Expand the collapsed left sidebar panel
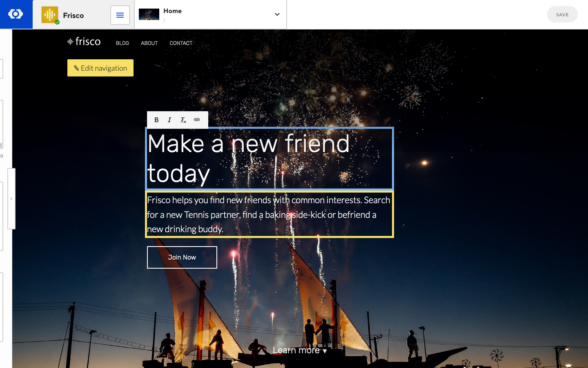 pos(12,198)
